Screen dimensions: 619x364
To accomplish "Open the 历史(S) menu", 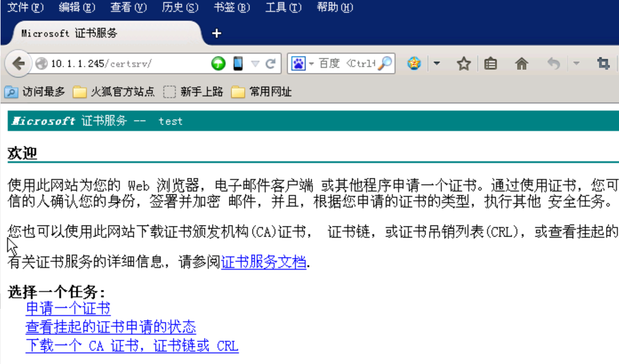I will [x=180, y=7].
